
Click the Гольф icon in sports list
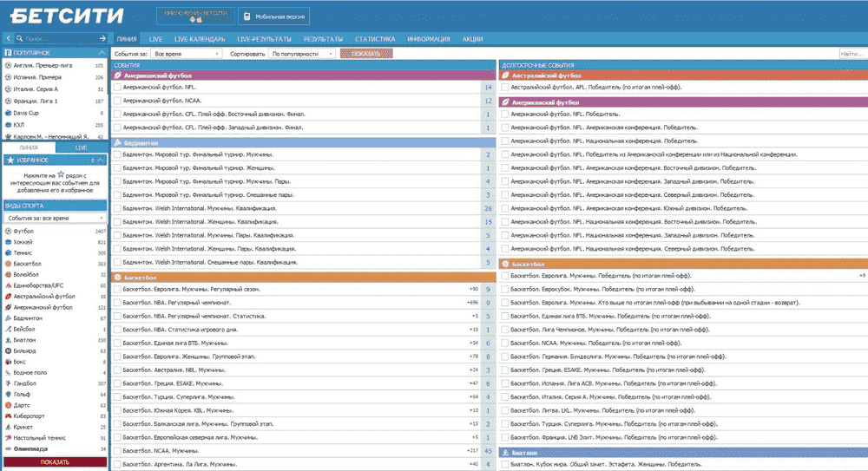pos(9,394)
